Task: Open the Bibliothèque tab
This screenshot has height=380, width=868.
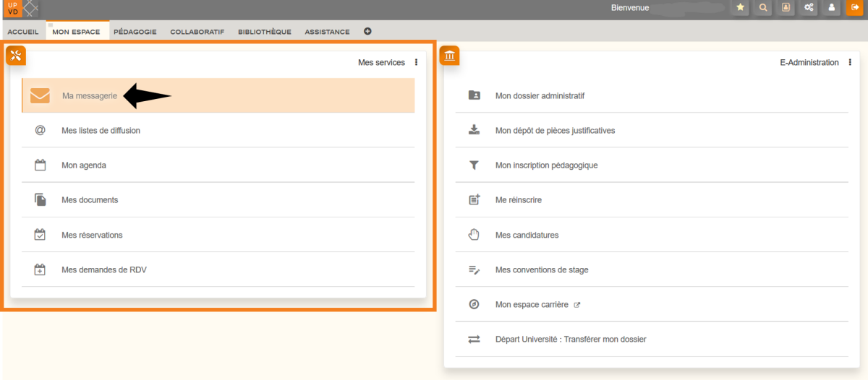Action: [x=265, y=32]
